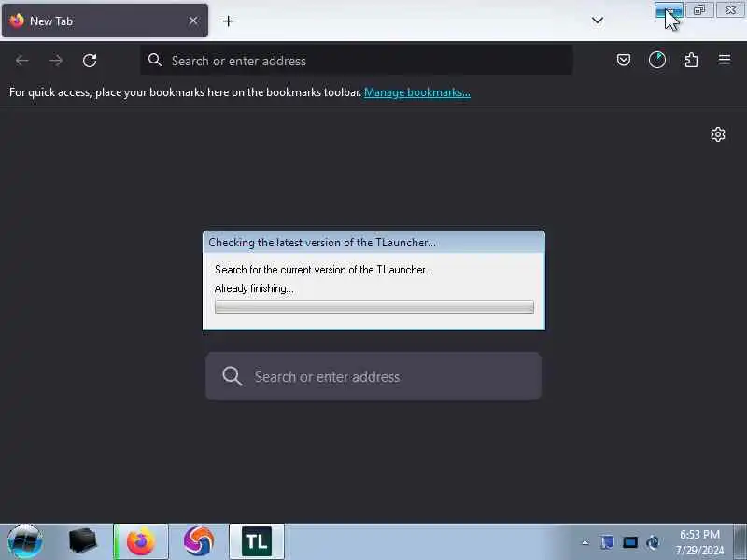Click Show desktop strip
747x560 pixels.
(x=740, y=542)
